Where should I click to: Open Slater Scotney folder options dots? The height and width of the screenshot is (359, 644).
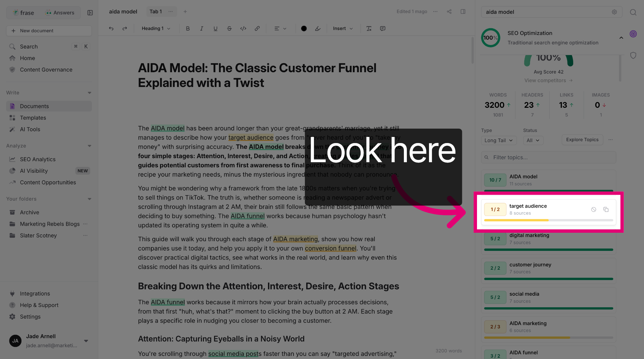pos(86,235)
